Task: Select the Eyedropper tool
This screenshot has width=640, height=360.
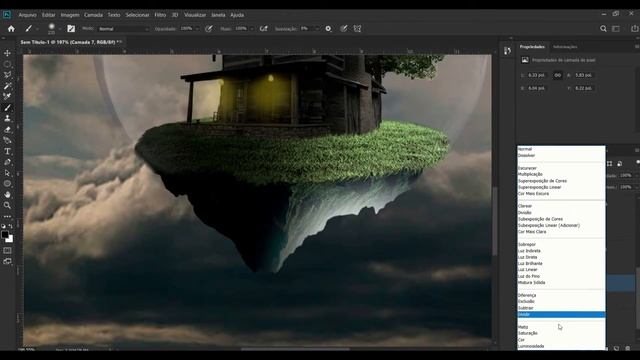Action: click(7, 97)
